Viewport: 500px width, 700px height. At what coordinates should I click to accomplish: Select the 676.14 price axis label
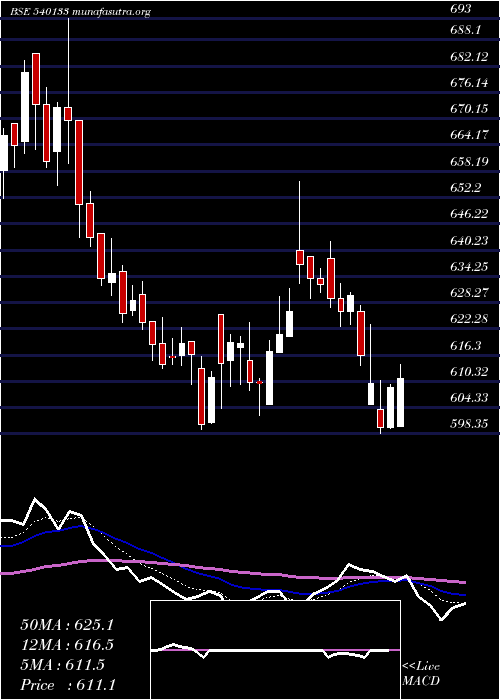(470, 82)
